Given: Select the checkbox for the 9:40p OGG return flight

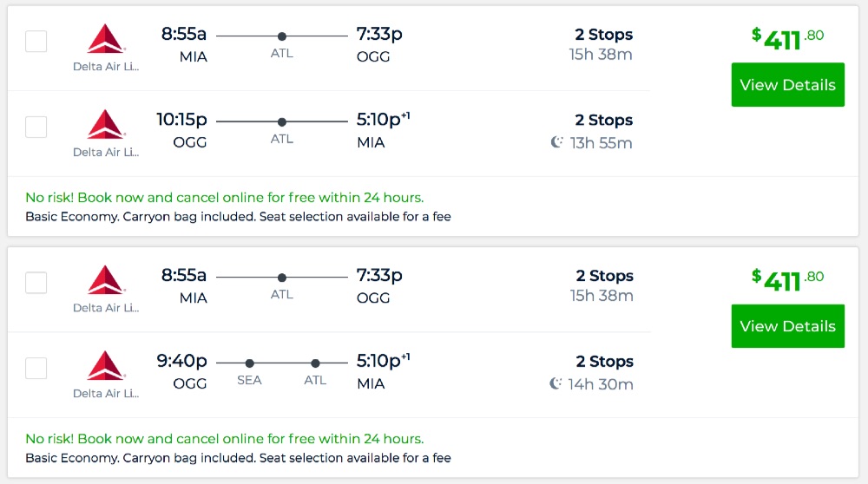Looking at the screenshot, I should (x=36, y=368).
